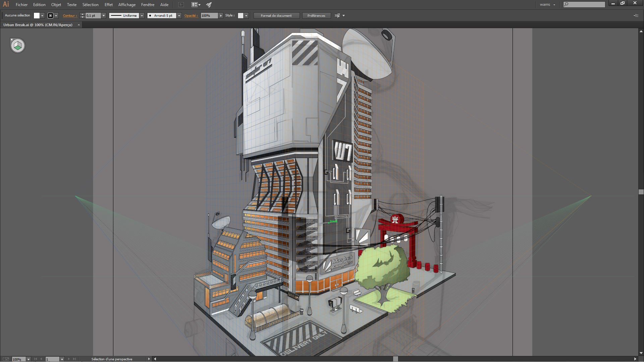Open the Arrondi 5 pt brush dropdown
Screen dimensions: 644x362
tap(179, 15)
